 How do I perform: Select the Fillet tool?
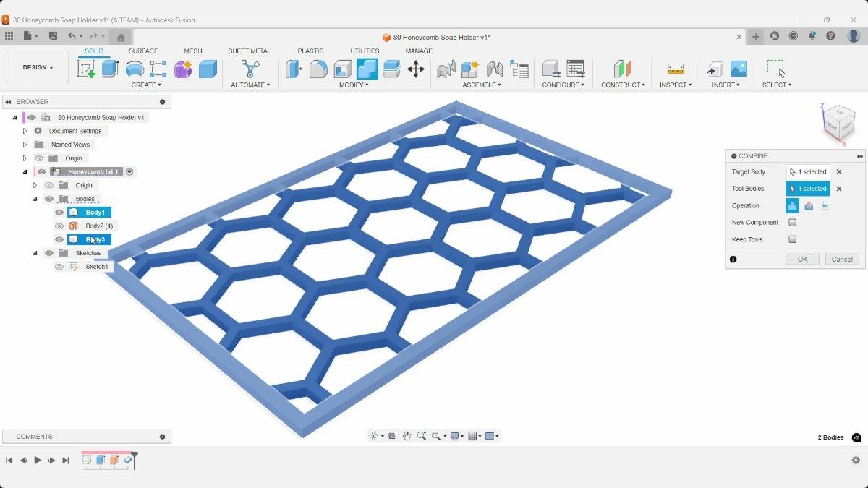(x=318, y=69)
